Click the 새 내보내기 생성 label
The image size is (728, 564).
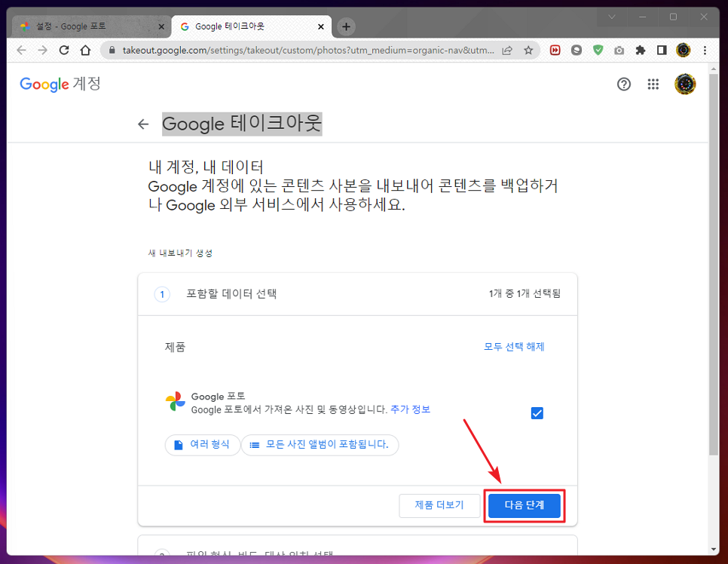pyautogui.click(x=180, y=253)
